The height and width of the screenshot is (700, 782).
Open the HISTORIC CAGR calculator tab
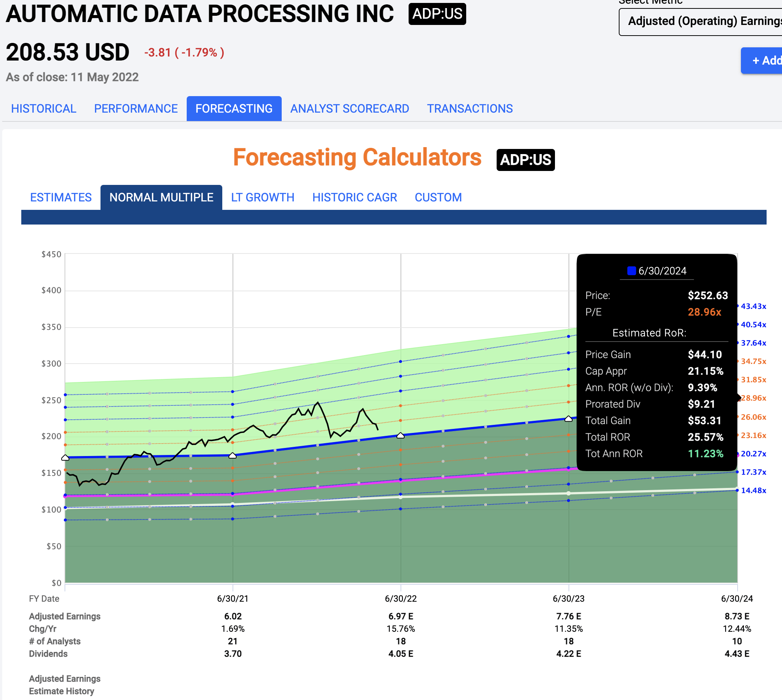tap(354, 197)
